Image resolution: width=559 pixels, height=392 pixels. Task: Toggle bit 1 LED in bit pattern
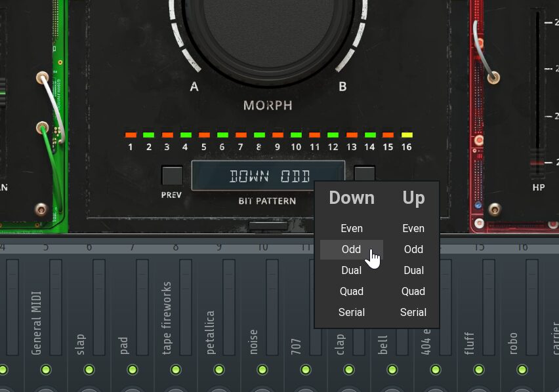tap(131, 135)
